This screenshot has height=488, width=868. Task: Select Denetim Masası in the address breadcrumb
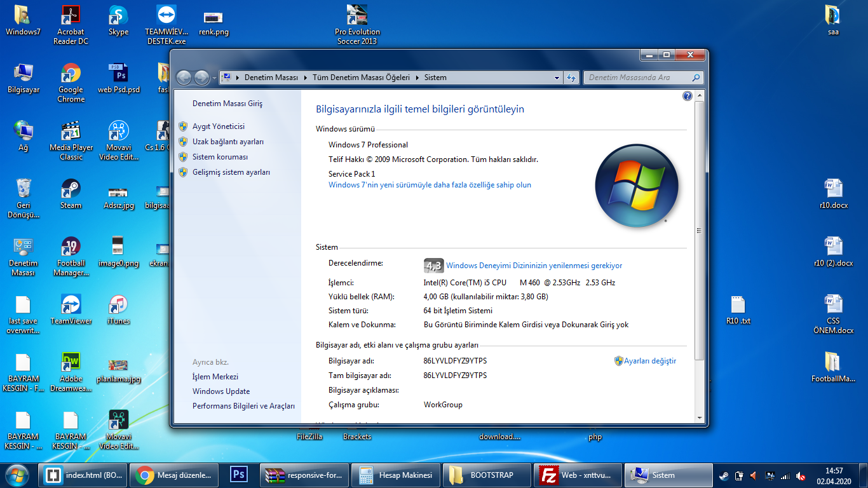point(271,78)
